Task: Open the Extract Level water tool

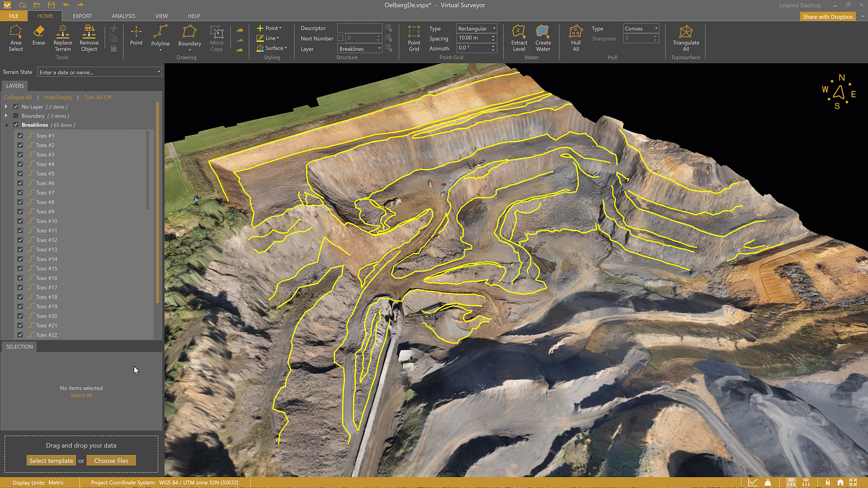Action: [519, 38]
